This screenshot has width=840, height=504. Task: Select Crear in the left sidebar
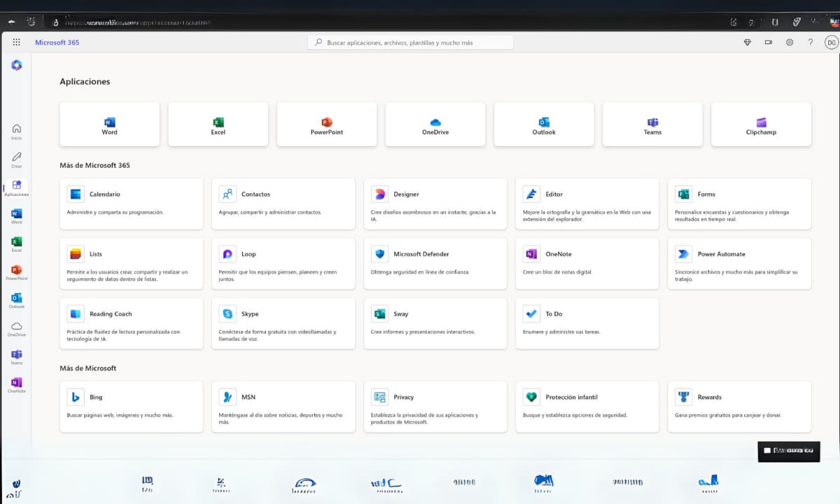click(x=17, y=160)
